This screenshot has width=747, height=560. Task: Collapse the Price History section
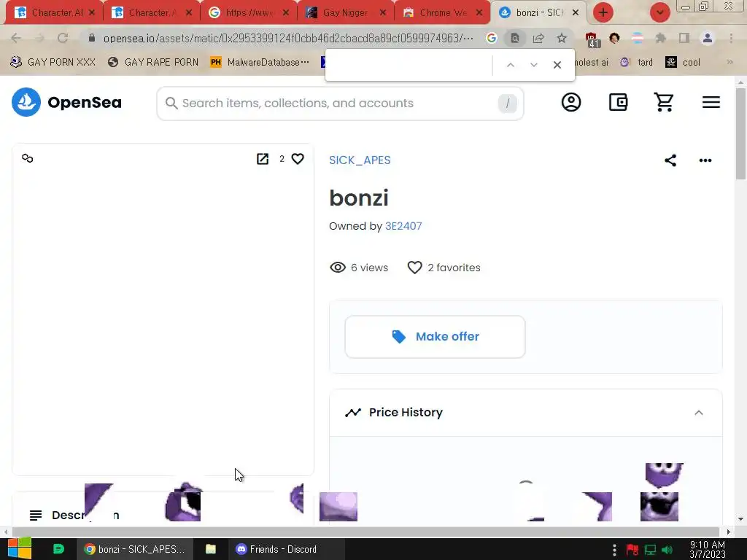tap(698, 413)
